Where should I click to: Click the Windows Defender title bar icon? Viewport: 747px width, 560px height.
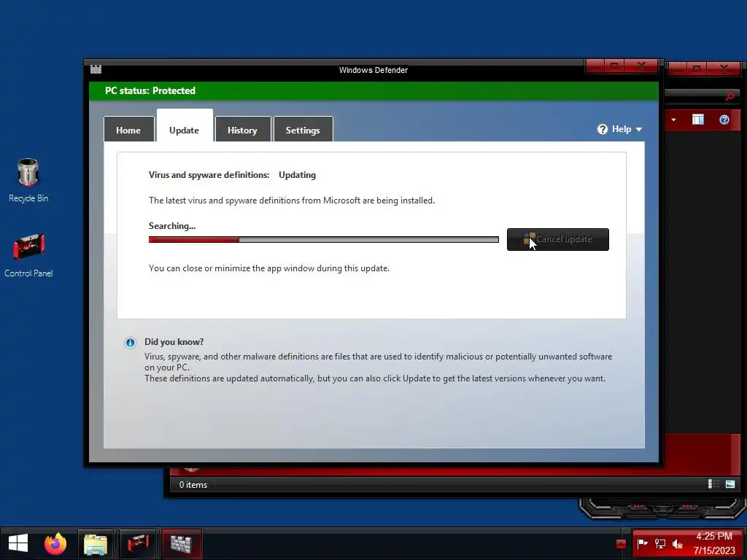tap(96, 69)
